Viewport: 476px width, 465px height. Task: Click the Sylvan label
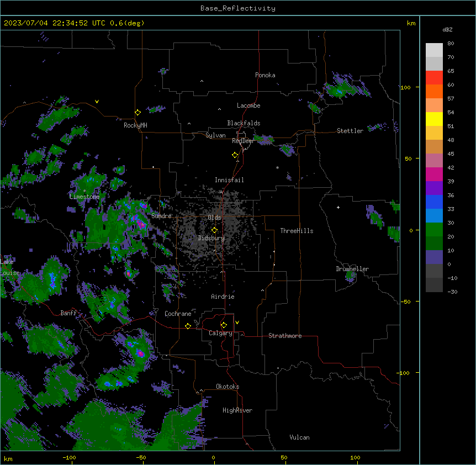click(x=215, y=135)
